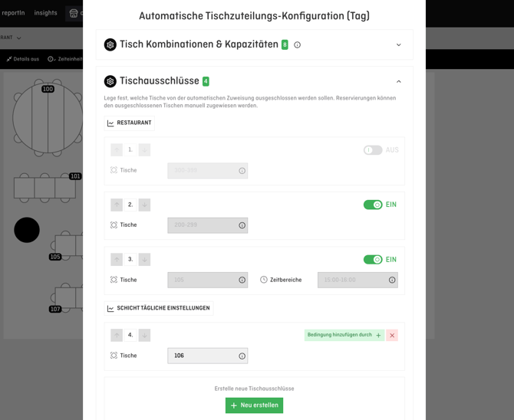
Task: Click Bedingung hinzufügen durch button
Action: click(344, 336)
